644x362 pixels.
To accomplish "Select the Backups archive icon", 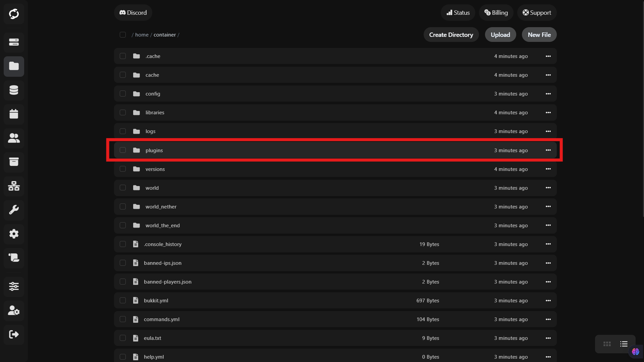I will [x=14, y=162].
